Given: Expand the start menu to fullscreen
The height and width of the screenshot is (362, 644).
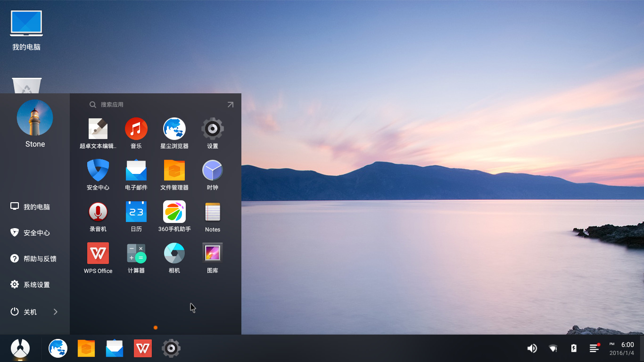Looking at the screenshot, I should (230, 105).
